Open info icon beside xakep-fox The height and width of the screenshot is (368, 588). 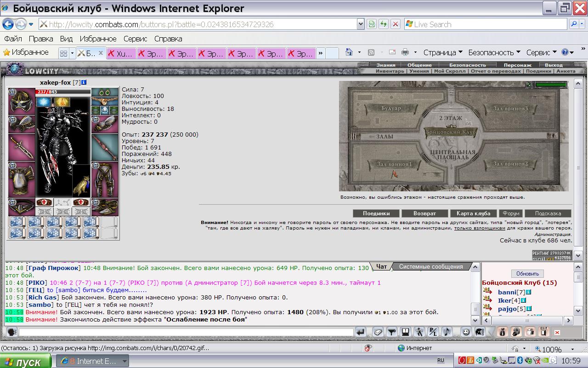[x=84, y=82]
